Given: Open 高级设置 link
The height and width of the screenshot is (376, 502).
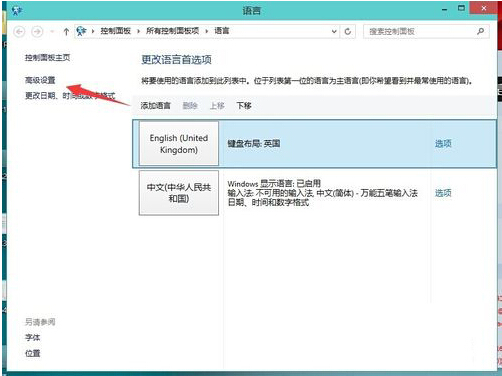Looking at the screenshot, I should [40, 80].
